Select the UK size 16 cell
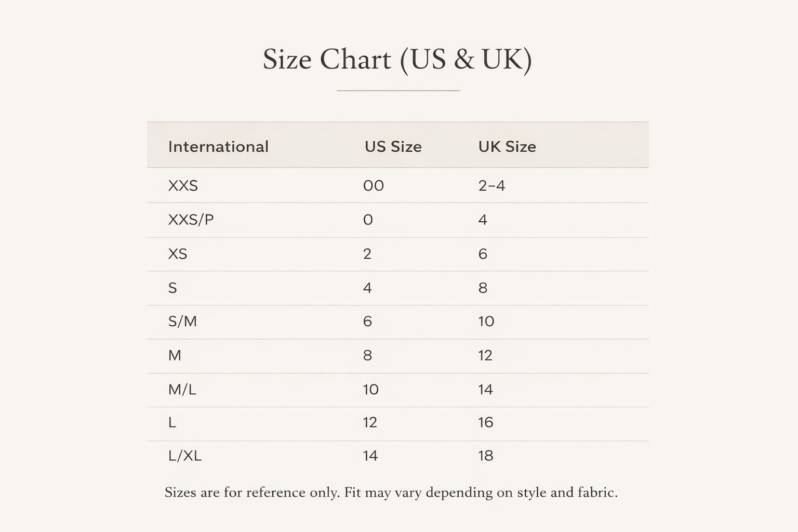 pos(486,422)
